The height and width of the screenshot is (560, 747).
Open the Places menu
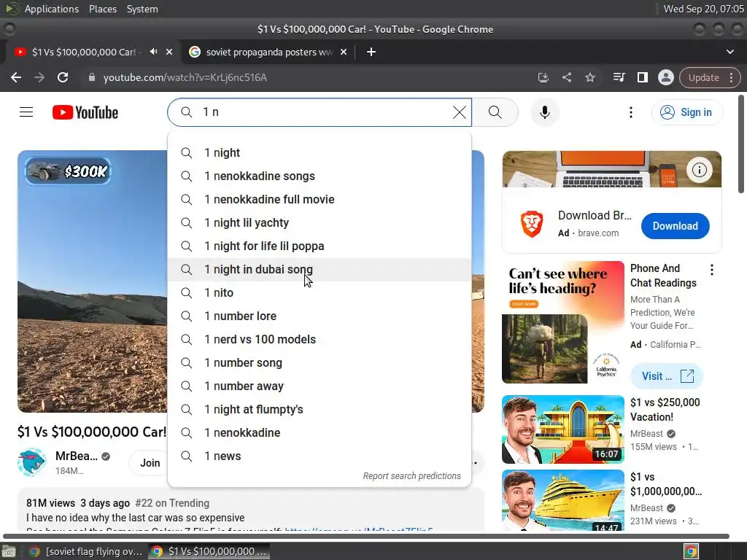click(x=102, y=9)
